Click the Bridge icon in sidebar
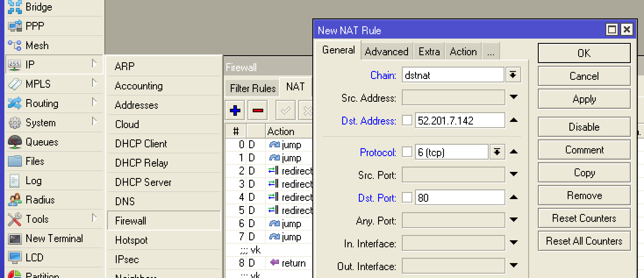 [15, 7]
